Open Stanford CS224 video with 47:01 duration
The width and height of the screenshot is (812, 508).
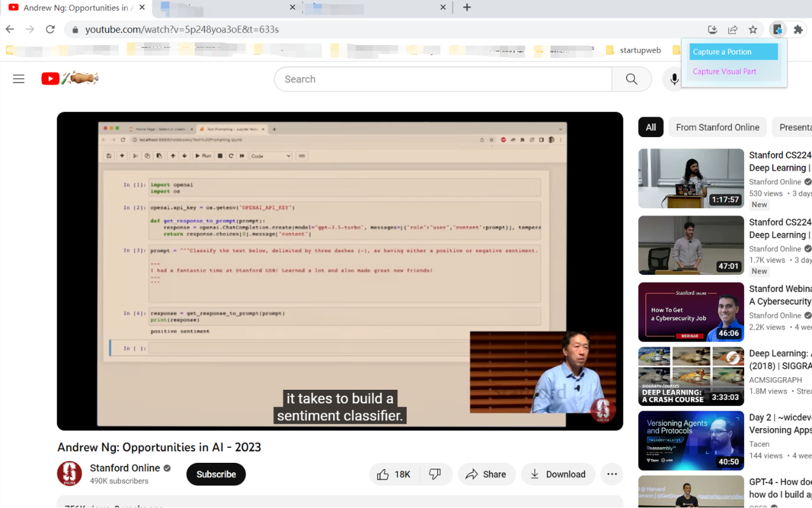691,245
